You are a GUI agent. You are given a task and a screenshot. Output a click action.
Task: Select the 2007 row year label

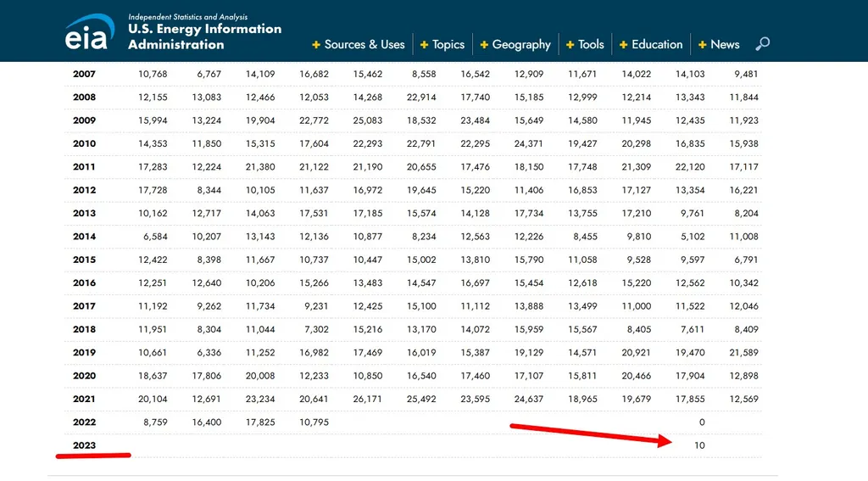85,75
